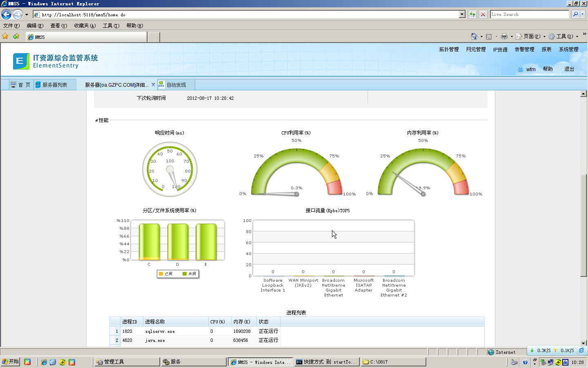Click the IE Home page icon

pyautogui.click(x=474, y=36)
